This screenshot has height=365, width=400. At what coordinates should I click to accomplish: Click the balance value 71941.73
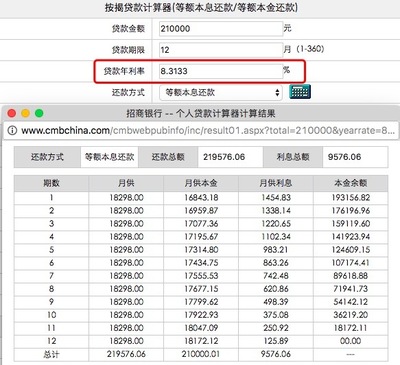[351, 289]
